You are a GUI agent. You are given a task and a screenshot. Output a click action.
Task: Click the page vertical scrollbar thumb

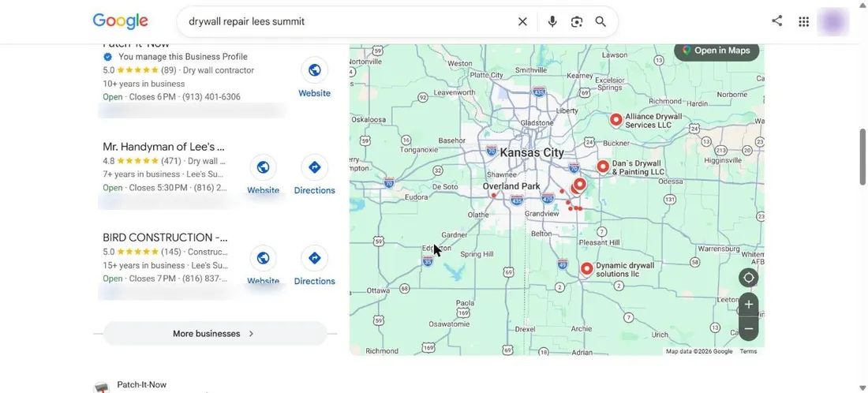pyautogui.click(x=862, y=157)
